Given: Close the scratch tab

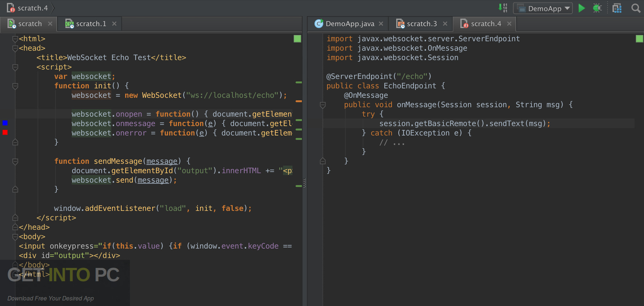Looking at the screenshot, I should click(50, 24).
